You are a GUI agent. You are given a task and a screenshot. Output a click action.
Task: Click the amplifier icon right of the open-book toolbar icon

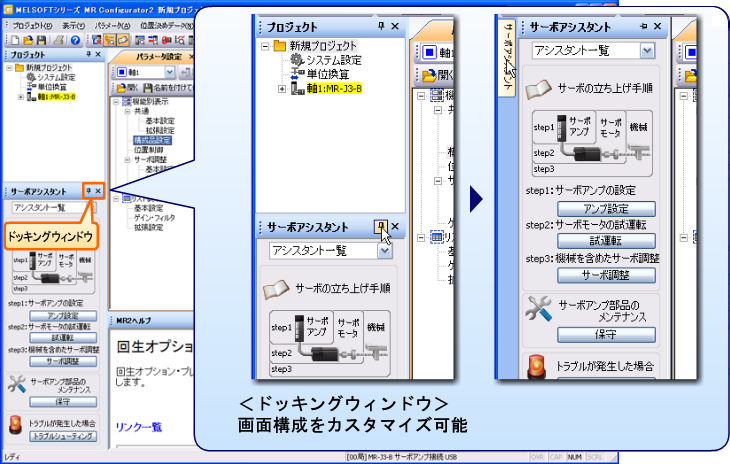pyautogui.click(x=139, y=40)
